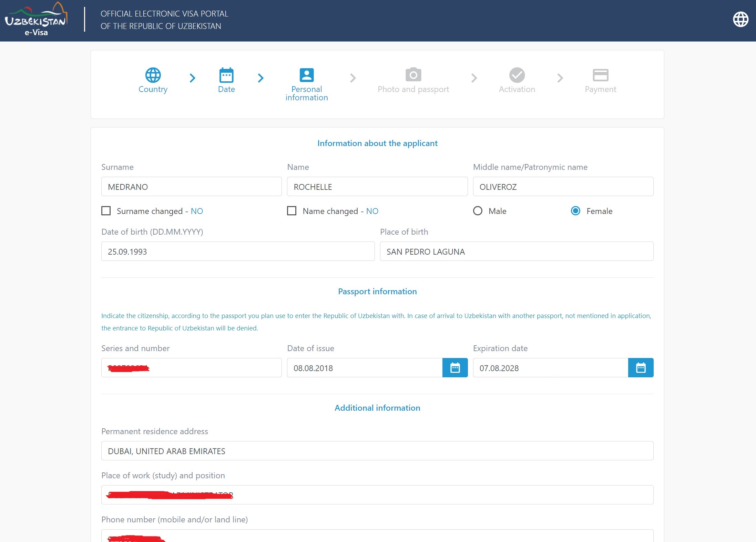Select the Male radio button
The height and width of the screenshot is (542, 756).
point(478,211)
